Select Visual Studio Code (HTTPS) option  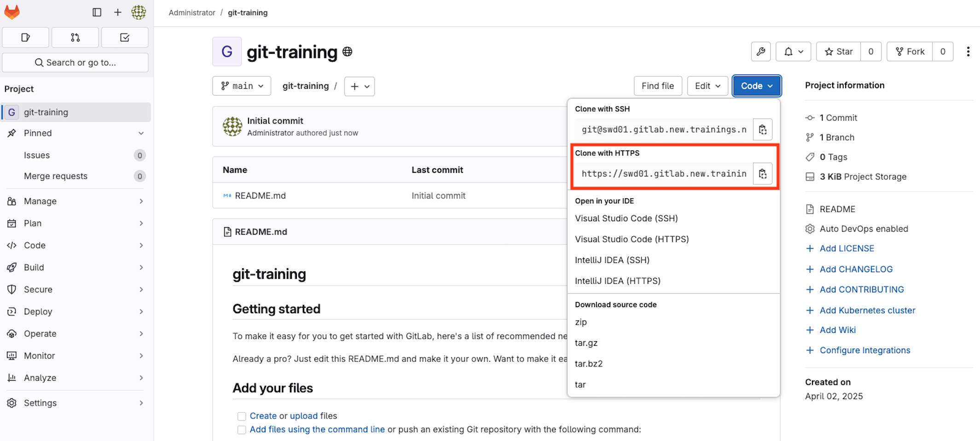pyautogui.click(x=632, y=239)
